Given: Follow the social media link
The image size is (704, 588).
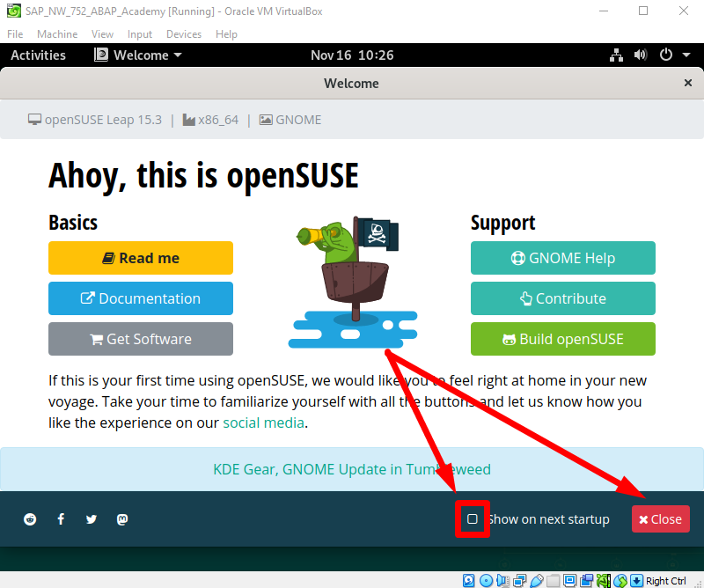Looking at the screenshot, I should coord(263,423).
